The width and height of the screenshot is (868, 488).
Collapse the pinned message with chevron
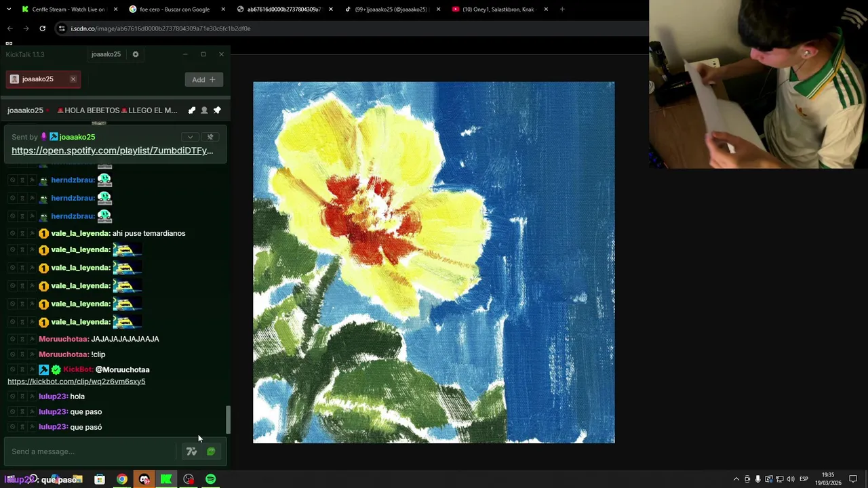point(191,137)
